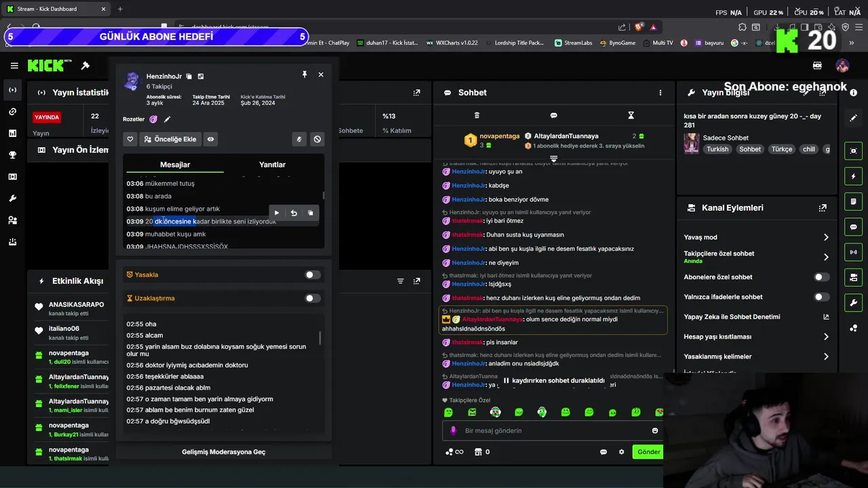Click channel points infinity icon
868x488 pixels.
pyautogui.click(x=454, y=452)
